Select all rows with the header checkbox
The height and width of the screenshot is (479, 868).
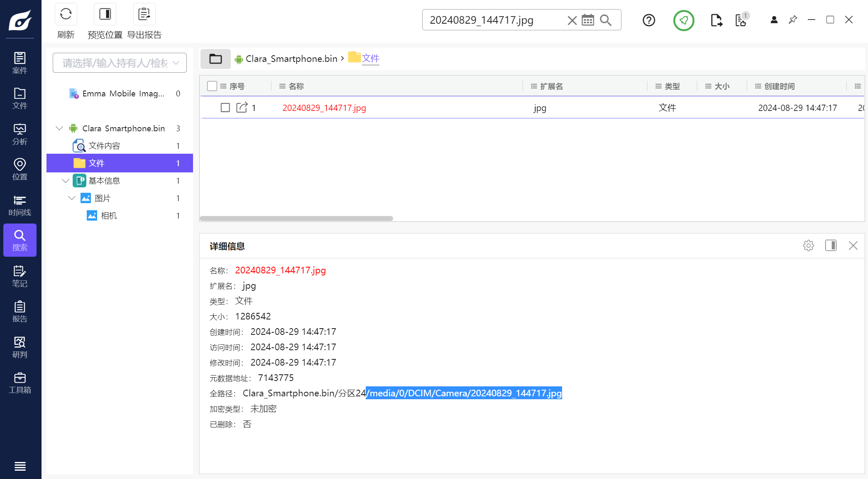click(212, 86)
